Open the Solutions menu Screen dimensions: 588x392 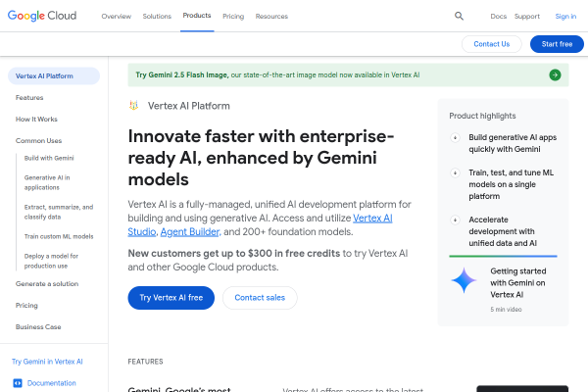157,17
